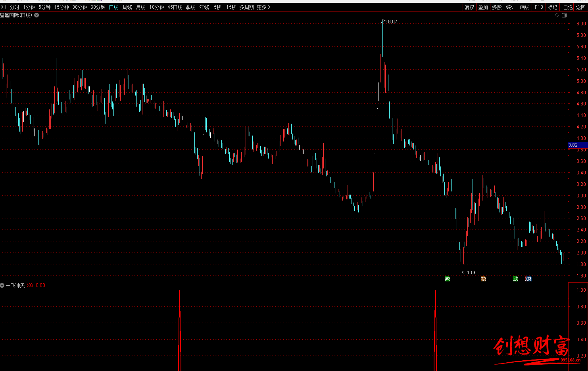Click the 返回 back button
588x371 pixels.
coord(580,7)
